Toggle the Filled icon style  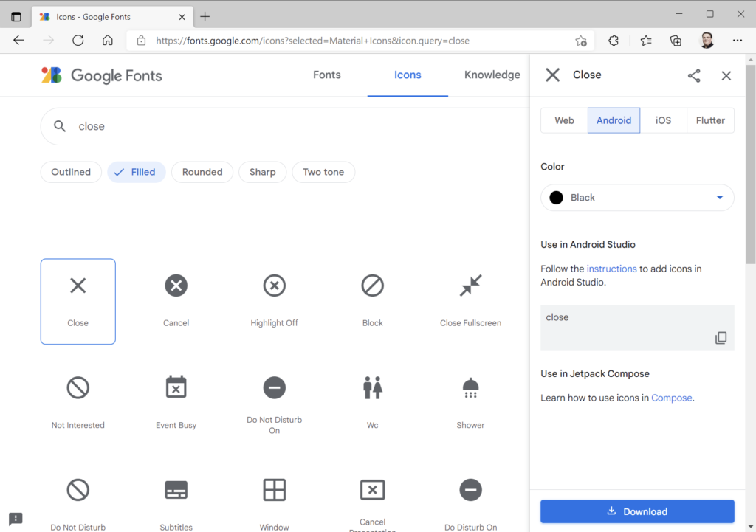point(136,171)
